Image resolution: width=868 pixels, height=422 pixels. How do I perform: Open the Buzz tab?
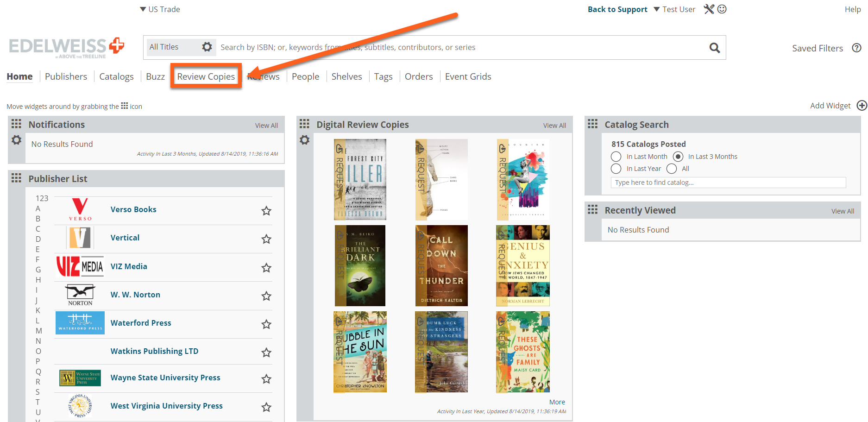155,76
